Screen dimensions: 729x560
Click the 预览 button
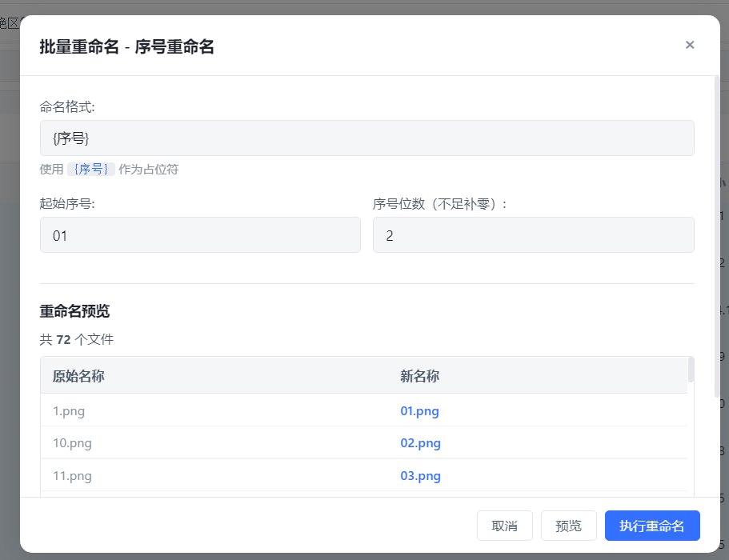point(569,526)
